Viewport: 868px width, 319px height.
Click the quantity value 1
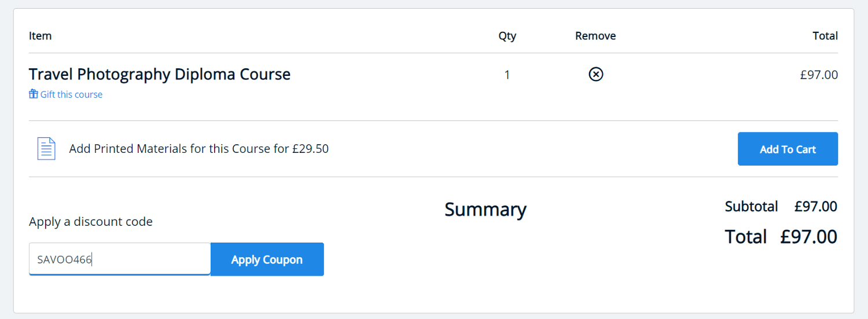point(507,75)
